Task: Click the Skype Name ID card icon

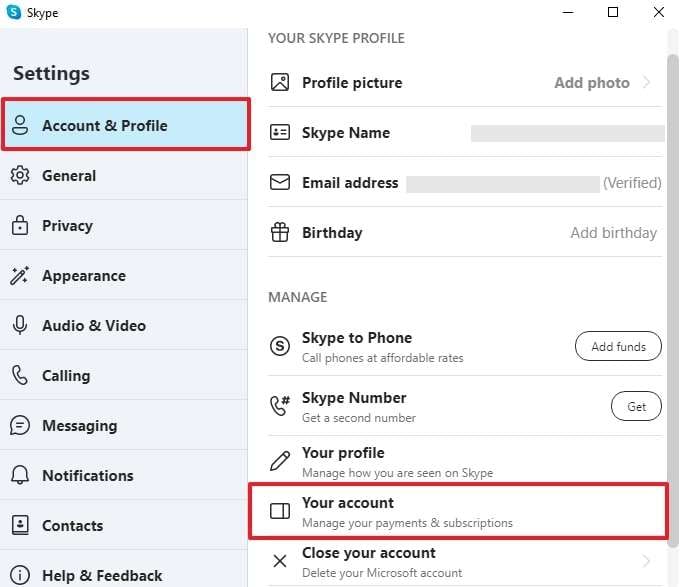Action: [x=281, y=133]
